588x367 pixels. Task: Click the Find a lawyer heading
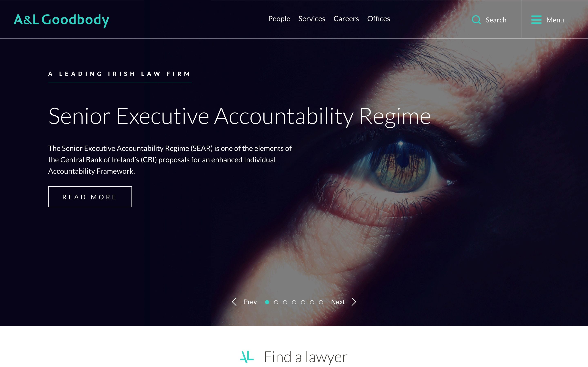click(x=305, y=357)
